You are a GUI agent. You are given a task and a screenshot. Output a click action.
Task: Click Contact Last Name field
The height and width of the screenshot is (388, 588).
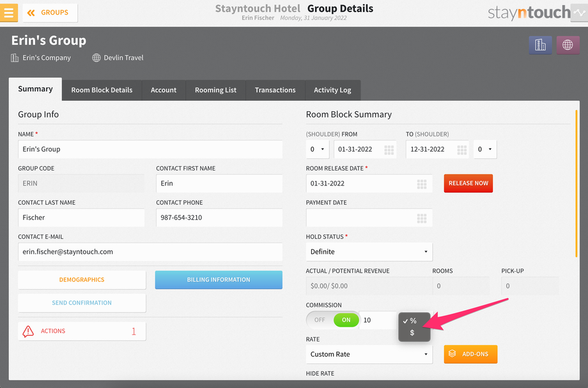[81, 217]
